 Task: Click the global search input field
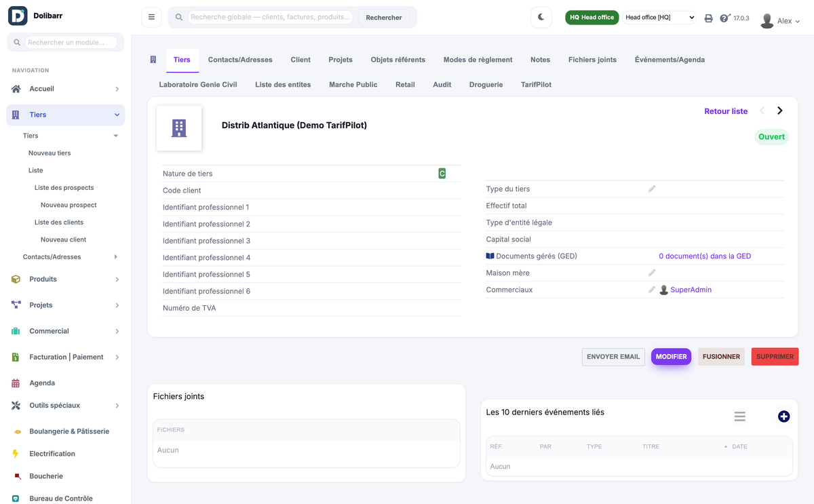click(x=270, y=17)
